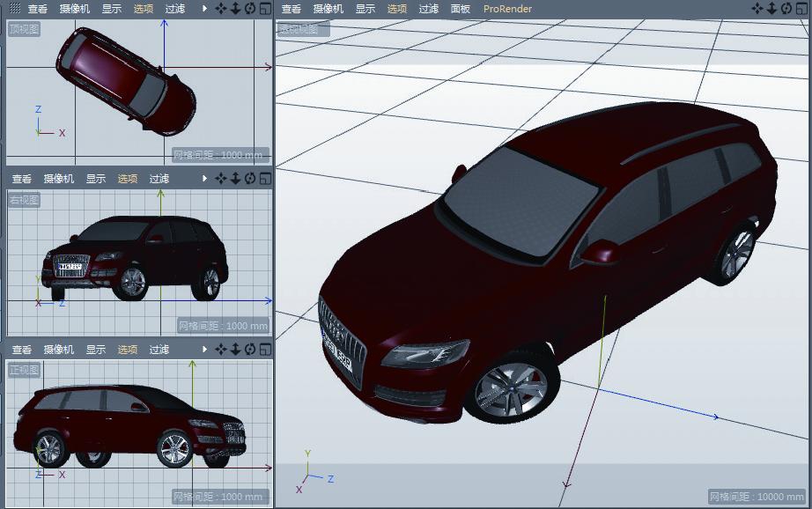This screenshot has height=509, width=812.
Task: Toggle maximize for the right view panel
Action: coord(264,179)
